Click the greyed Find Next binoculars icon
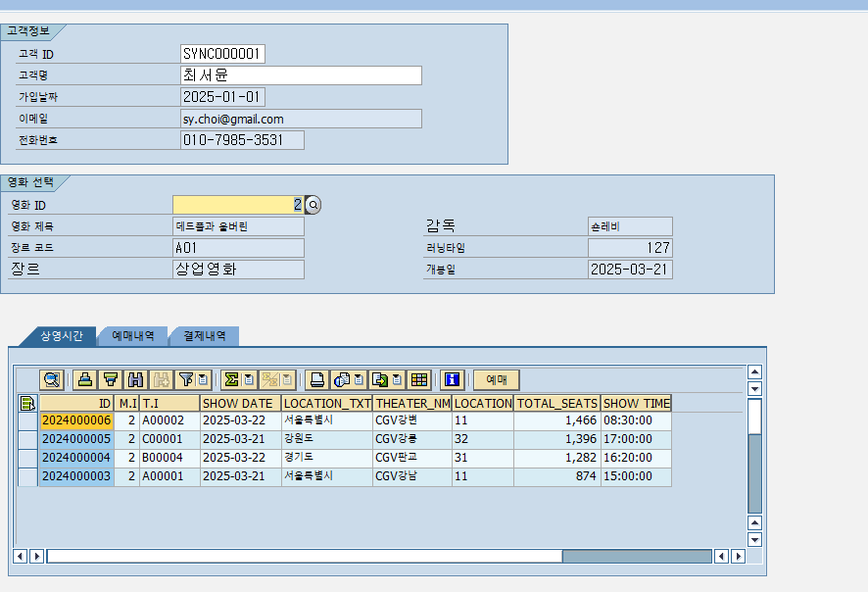The image size is (868, 592). (x=161, y=380)
